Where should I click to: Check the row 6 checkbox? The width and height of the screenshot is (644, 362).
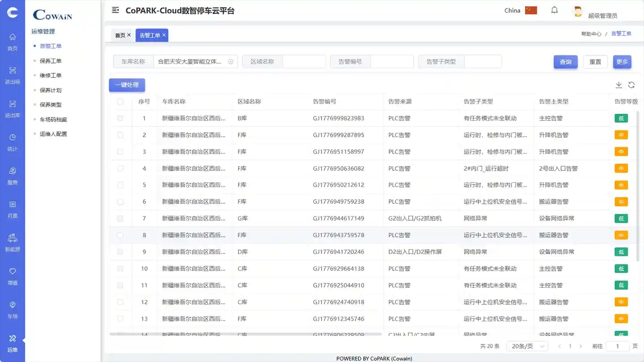click(x=120, y=202)
